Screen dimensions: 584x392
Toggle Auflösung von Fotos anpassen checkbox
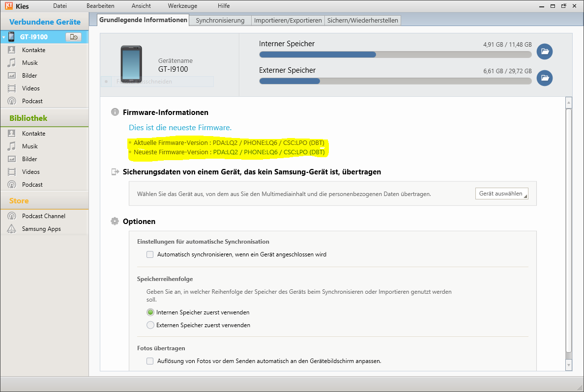tap(150, 361)
